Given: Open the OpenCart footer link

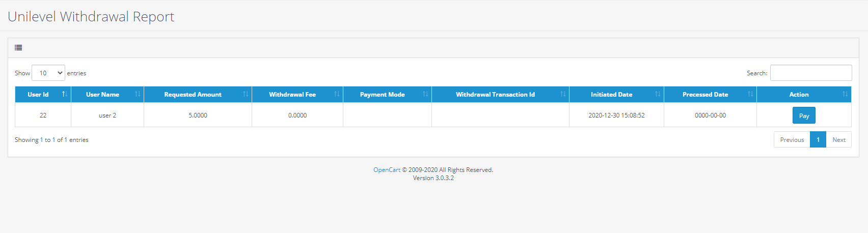Looking at the screenshot, I should click(x=387, y=170).
